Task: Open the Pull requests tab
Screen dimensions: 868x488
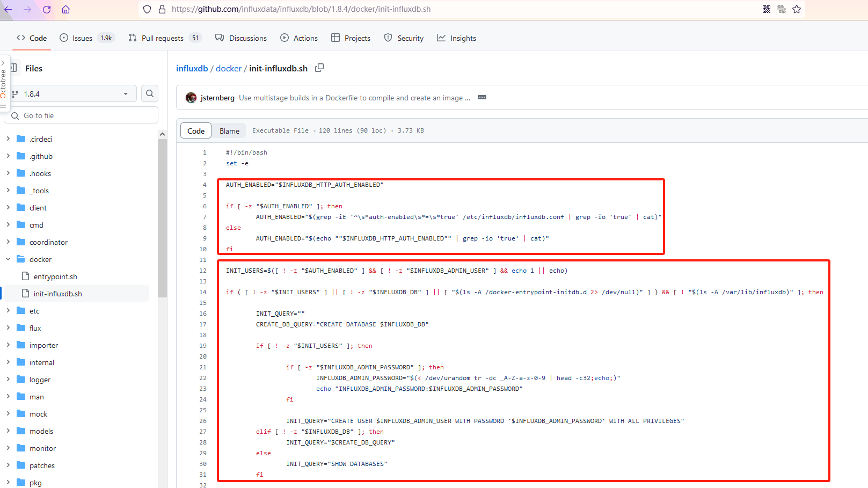Action: point(164,38)
